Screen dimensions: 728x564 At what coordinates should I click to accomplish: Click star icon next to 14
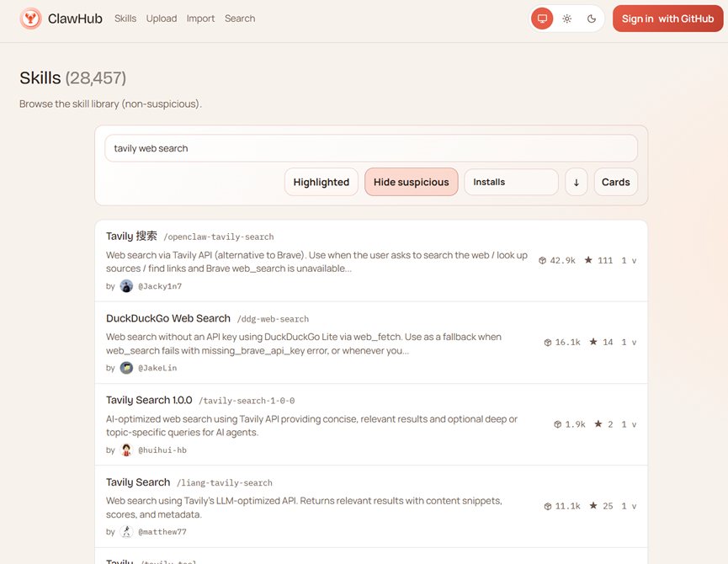coord(593,342)
